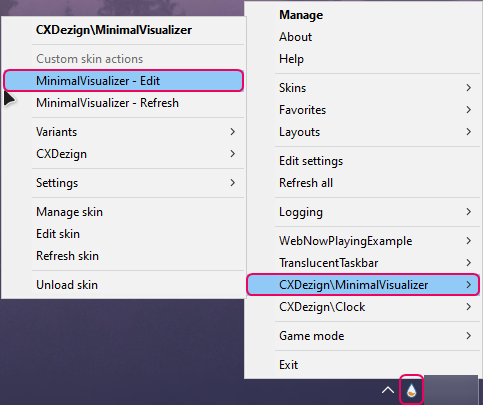Expand the Layouts submenu
The image size is (483, 405).
363,132
